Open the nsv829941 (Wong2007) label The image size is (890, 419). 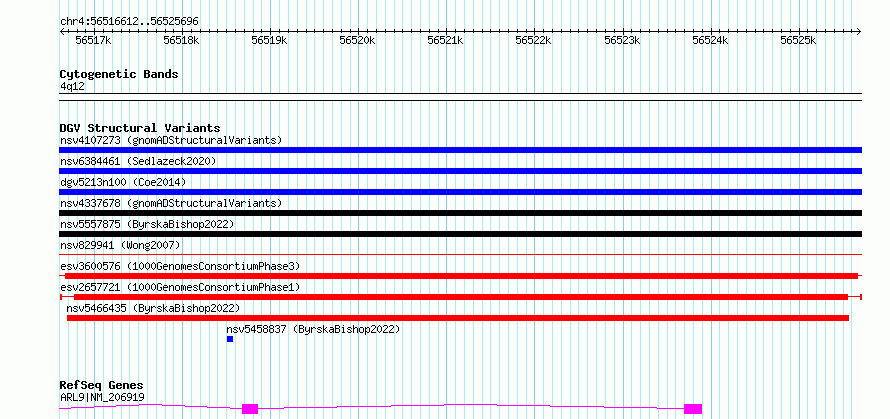pyautogui.click(x=120, y=245)
